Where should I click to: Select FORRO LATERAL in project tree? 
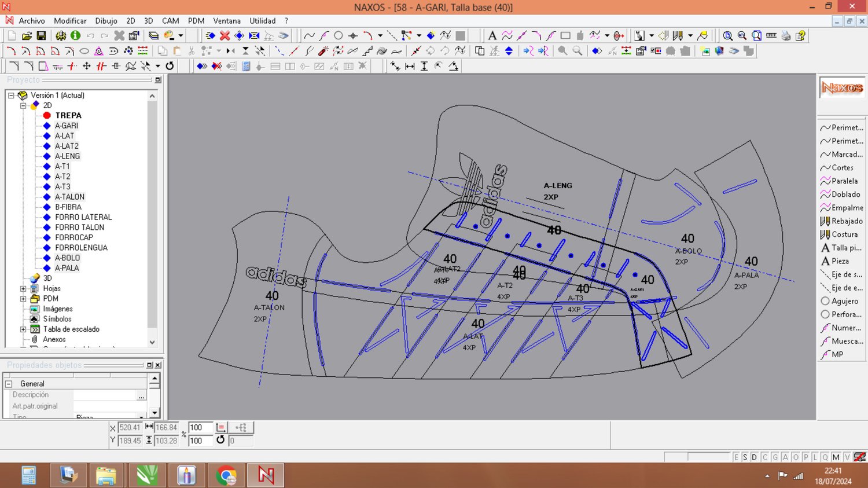pyautogui.click(x=83, y=217)
